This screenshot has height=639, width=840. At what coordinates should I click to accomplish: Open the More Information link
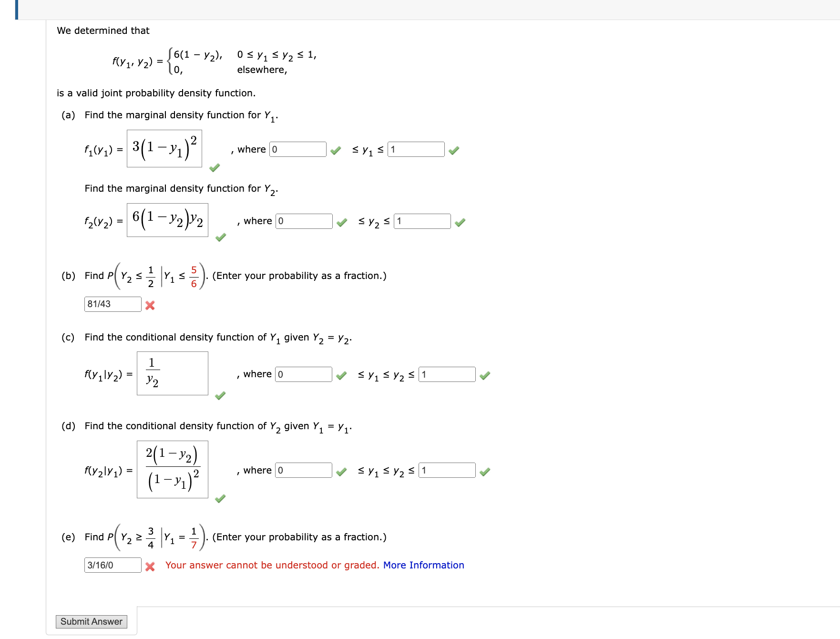[423, 565]
